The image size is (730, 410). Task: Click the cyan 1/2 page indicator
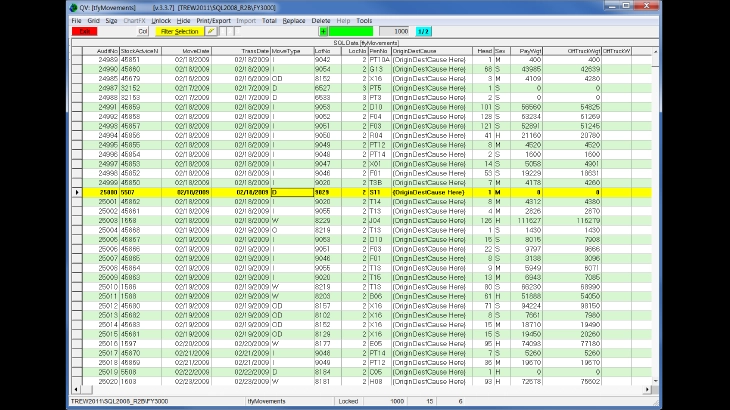[x=424, y=32]
